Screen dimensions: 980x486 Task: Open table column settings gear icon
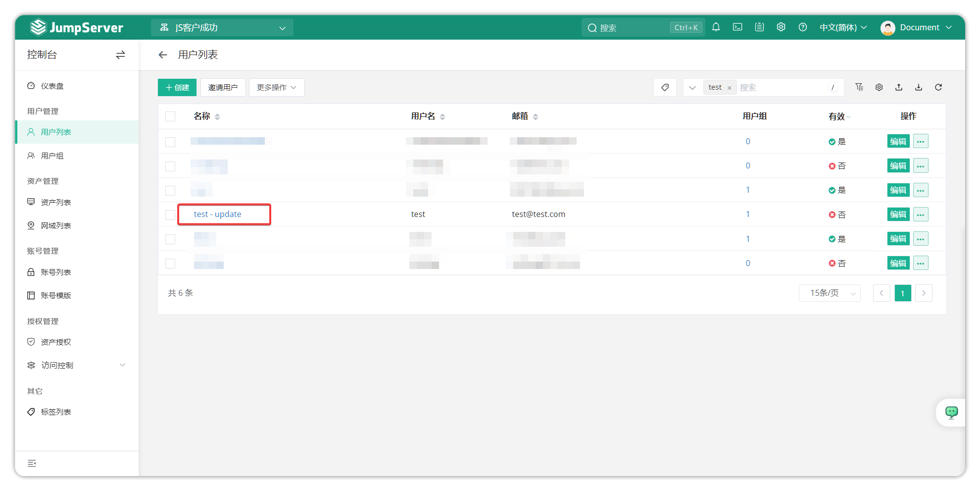(879, 87)
